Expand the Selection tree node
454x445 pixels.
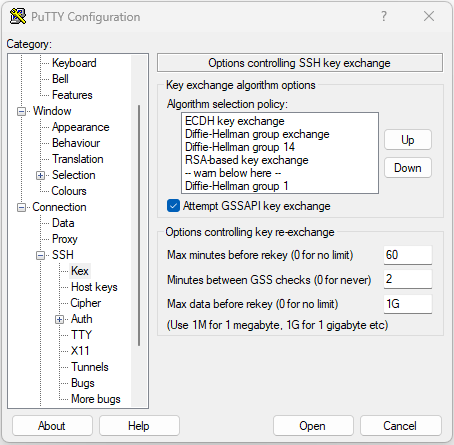40,175
